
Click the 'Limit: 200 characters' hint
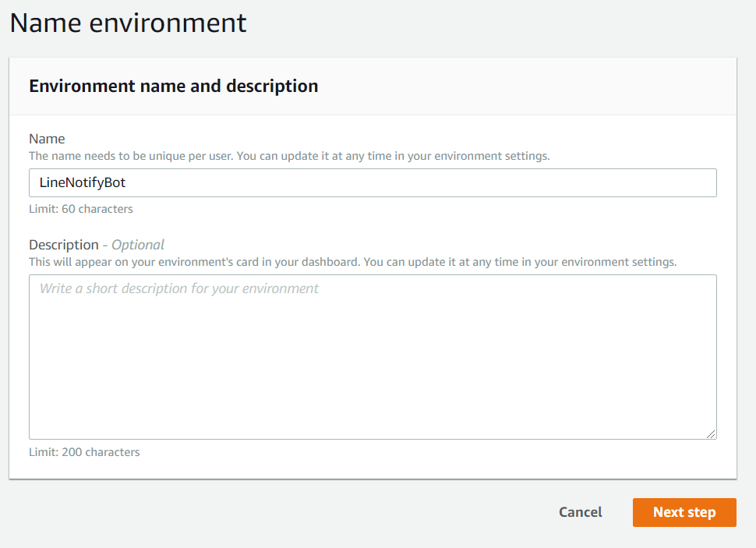[84, 452]
